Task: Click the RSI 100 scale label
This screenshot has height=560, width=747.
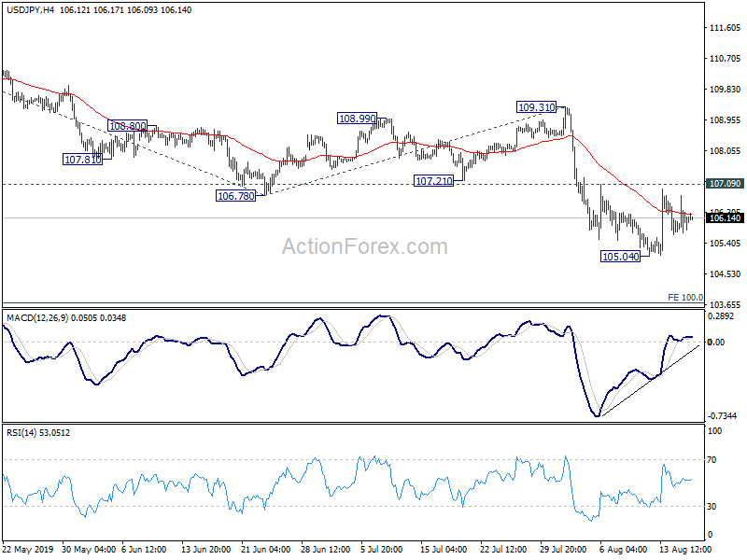Action: click(x=715, y=431)
